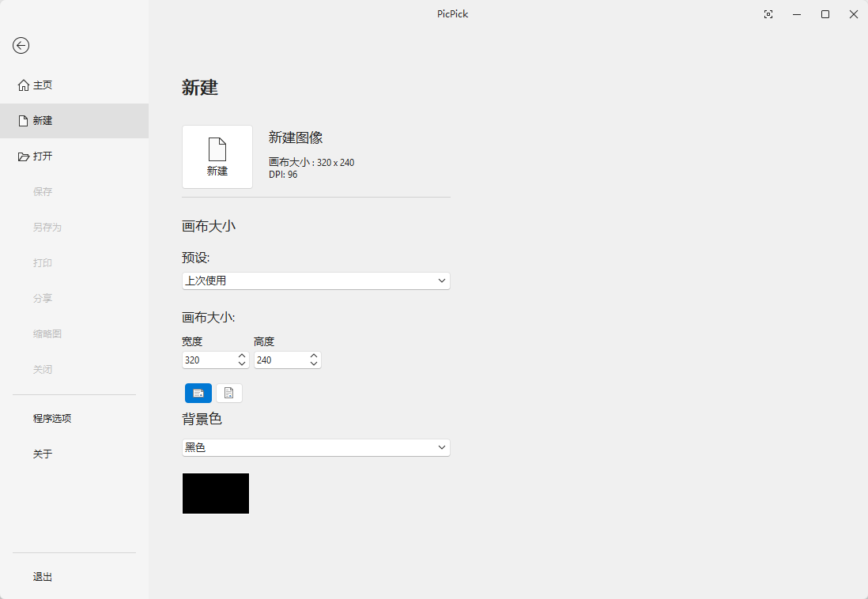
Task: Close the PicPick window
Action: coord(854,14)
